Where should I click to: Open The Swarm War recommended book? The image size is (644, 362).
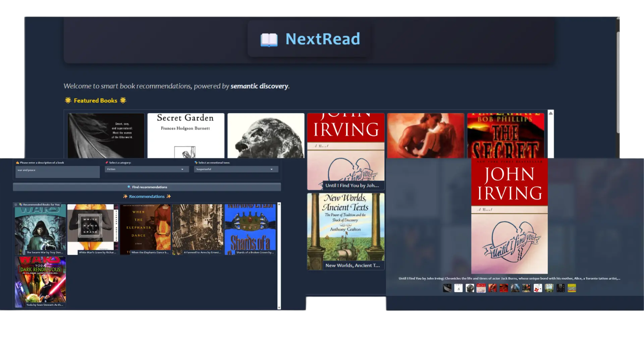coord(40,230)
